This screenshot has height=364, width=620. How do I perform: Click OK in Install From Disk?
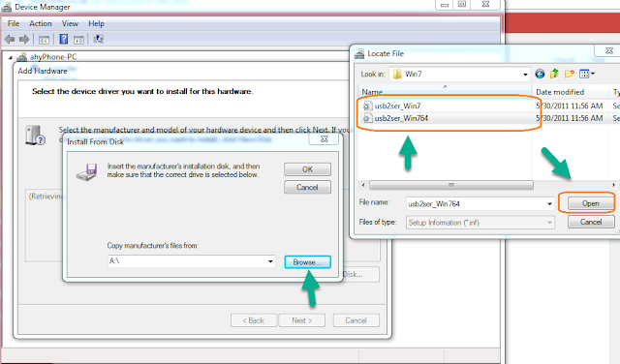pyautogui.click(x=307, y=169)
